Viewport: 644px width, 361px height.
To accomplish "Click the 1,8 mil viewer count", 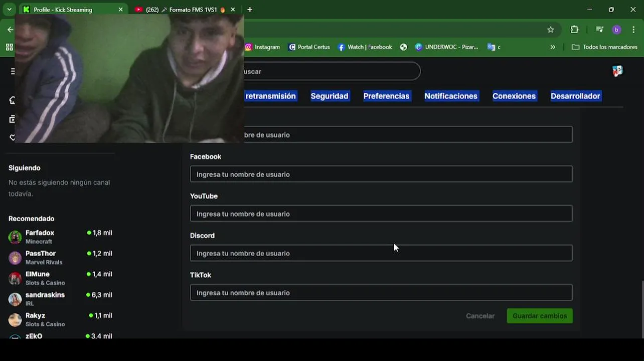I will pos(102,233).
